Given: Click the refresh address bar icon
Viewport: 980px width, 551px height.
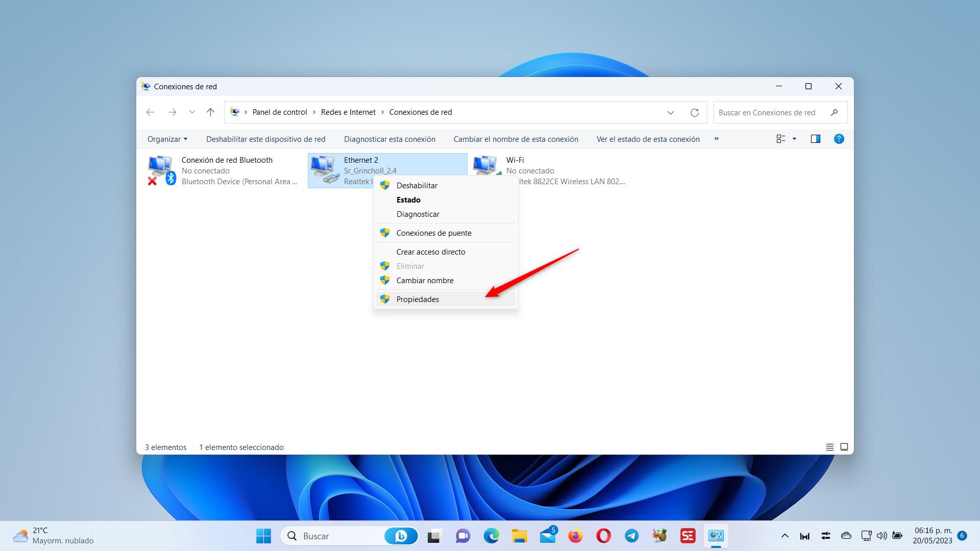Looking at the screenshot, I should [694, 112].
